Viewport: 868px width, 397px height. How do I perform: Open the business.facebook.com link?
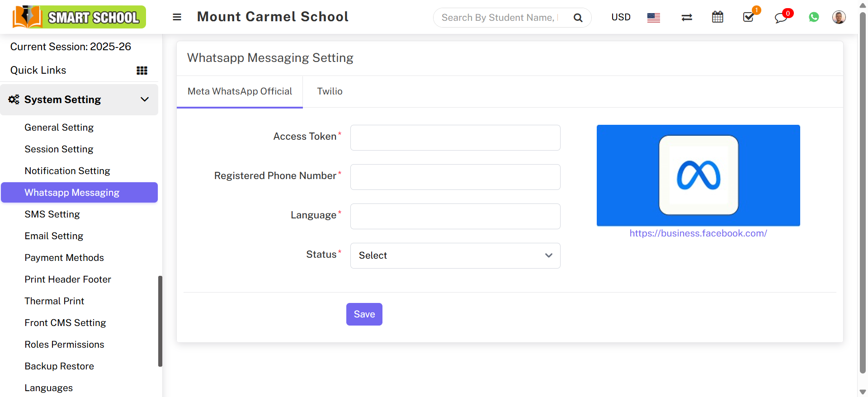[x=698, y=233]
